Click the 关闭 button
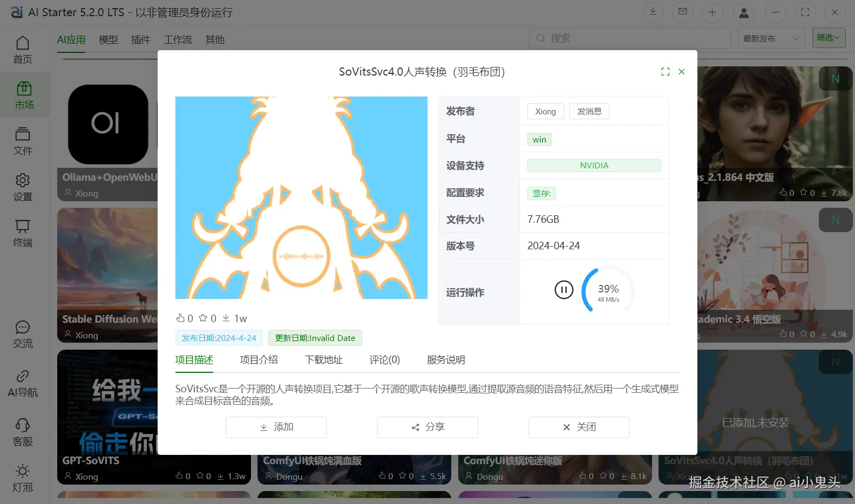This screenshot has height=504, width=855. pyautogui.click(x=579, y=427)
